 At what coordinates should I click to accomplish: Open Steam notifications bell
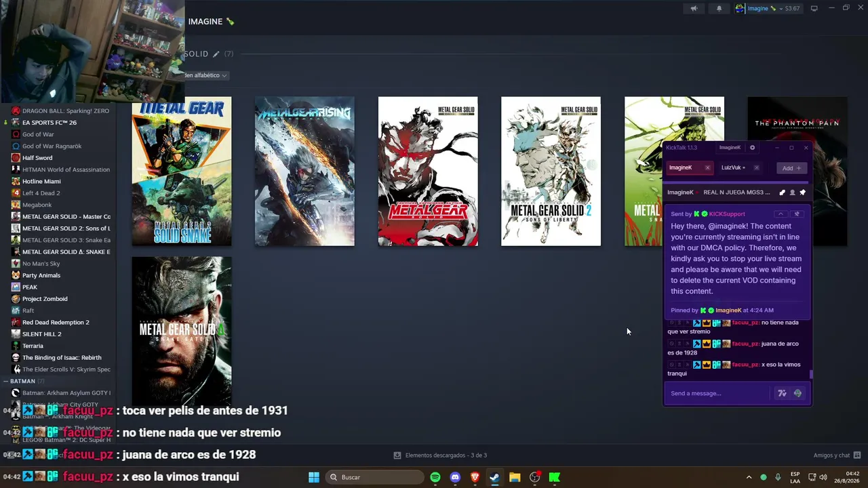(719, 9)
